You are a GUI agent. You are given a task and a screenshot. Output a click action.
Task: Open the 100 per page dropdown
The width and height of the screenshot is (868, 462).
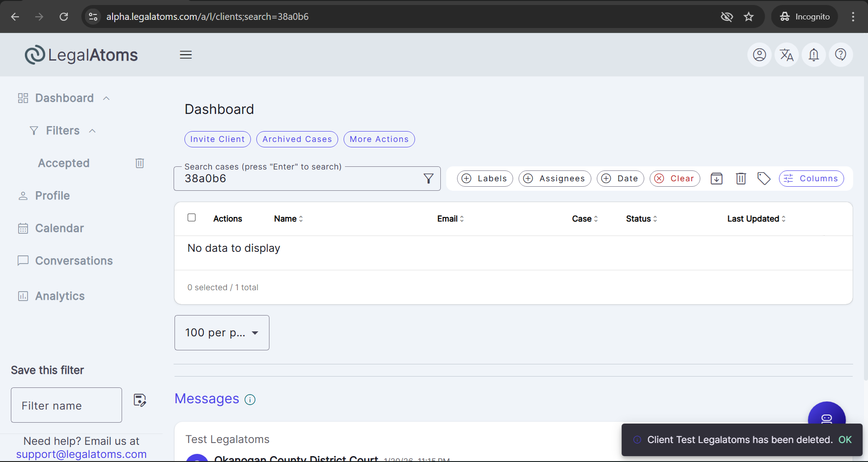(x=222, y=333)
